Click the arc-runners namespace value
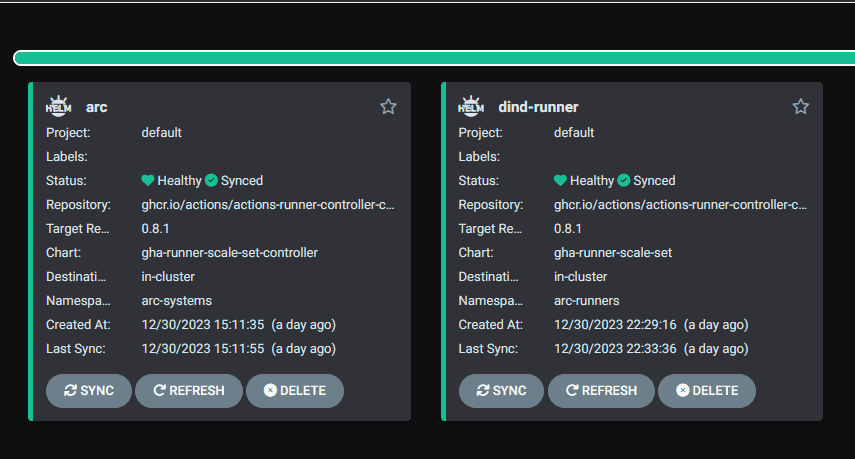The image size is (855, 459). (x=587, y=301)
